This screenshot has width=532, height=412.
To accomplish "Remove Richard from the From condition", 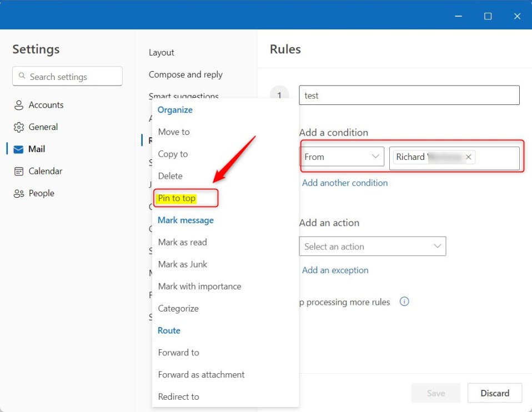I will click(469, 157).
